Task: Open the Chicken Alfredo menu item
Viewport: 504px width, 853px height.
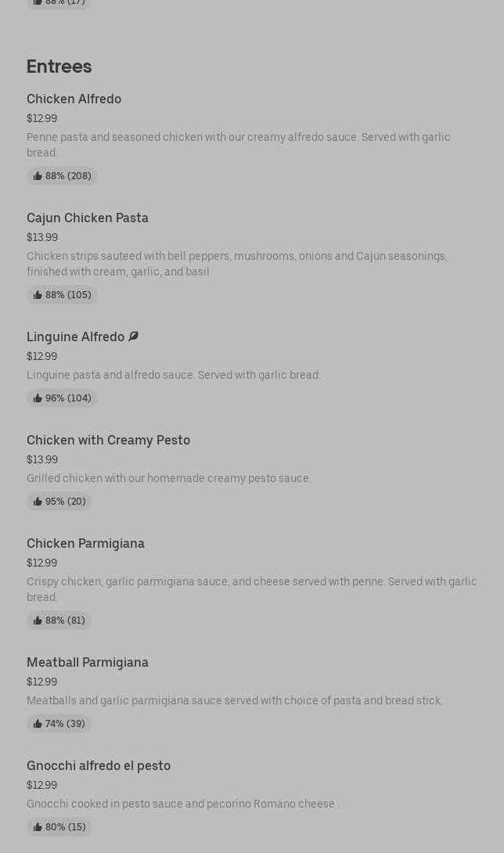Action: tap(74, 99)
